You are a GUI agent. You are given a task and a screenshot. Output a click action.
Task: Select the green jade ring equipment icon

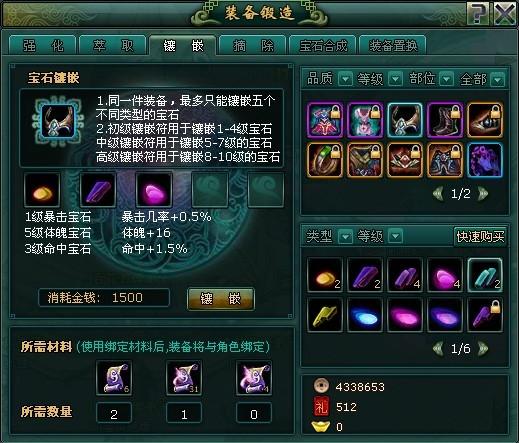(325, 160)
